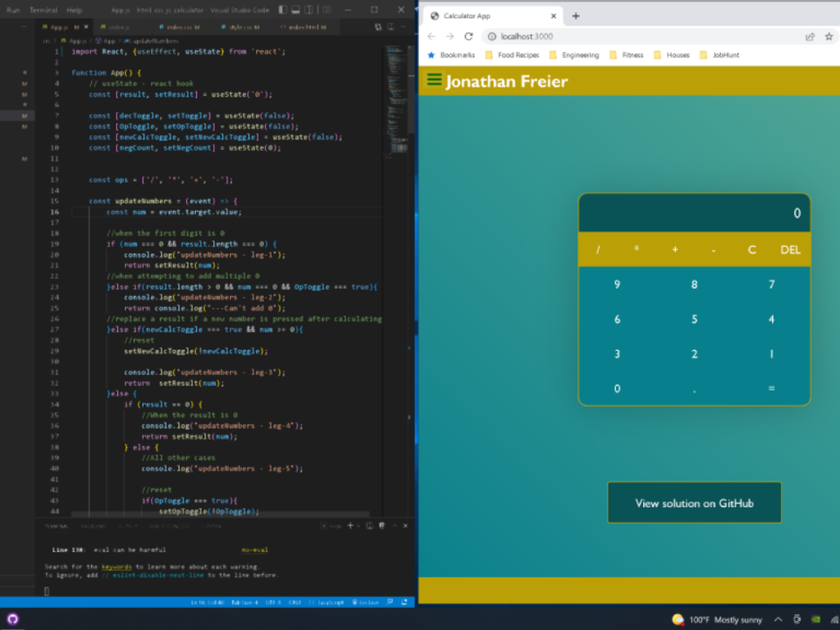Image resolution: width=840 pixels, height=630 pixels.
Task: Open the Help menu in VS Code
Action: (74, 10)
